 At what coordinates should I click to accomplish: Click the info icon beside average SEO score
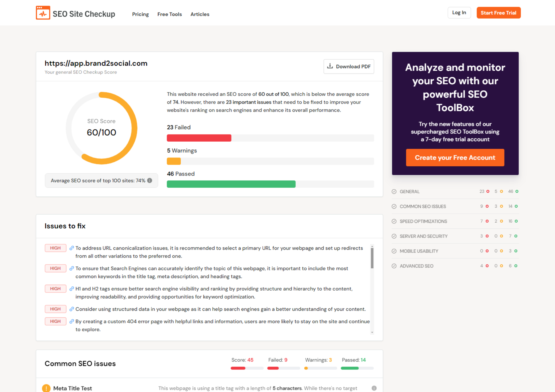point(150,180)
